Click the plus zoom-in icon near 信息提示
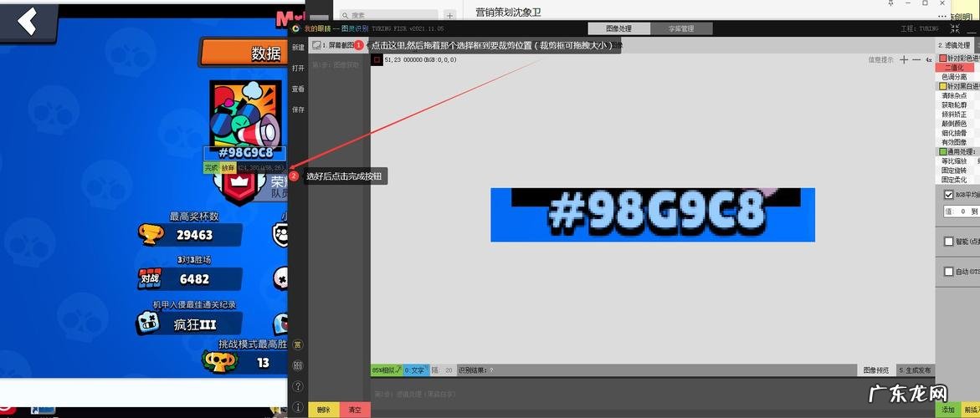The width and height of the screenshot is (980, 418). pos(904,60)
